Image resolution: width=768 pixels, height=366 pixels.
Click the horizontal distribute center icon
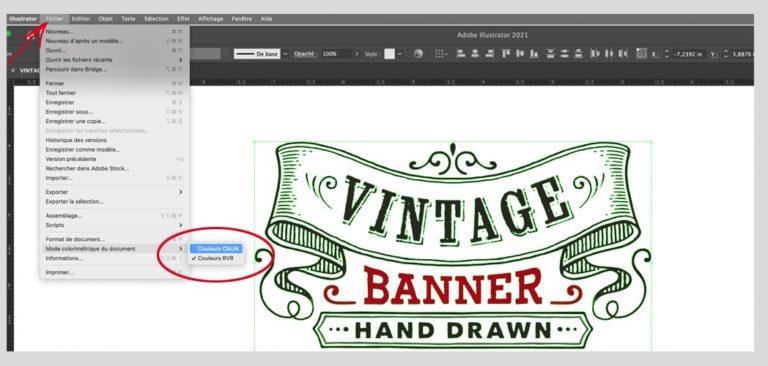pyautogui.click(x=609, y=54)
